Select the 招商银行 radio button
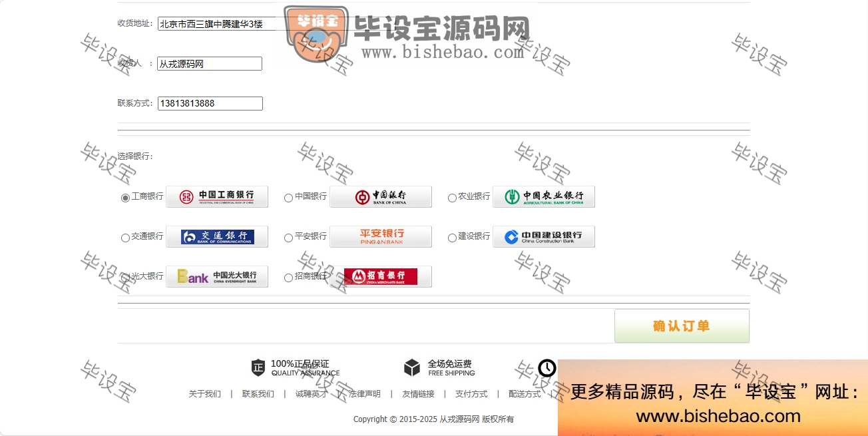 coord(288,278)
